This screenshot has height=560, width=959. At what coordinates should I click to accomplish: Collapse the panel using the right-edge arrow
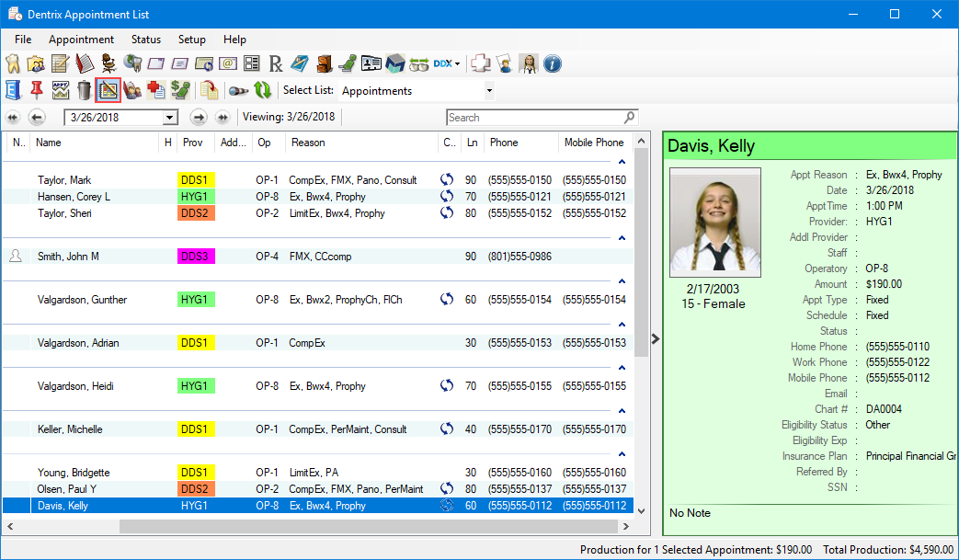point(656,338)
